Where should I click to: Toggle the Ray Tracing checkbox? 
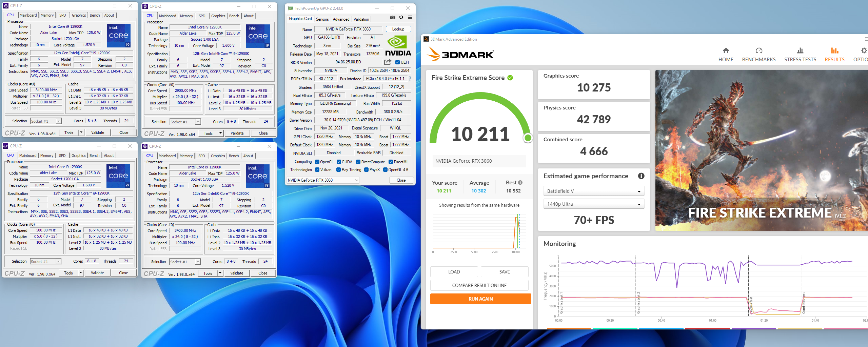point(338,170)
